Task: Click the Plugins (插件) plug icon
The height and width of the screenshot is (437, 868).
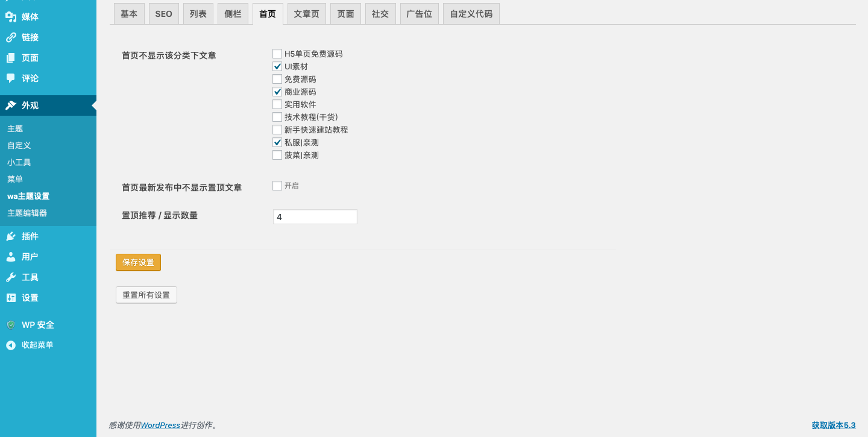Action: tap(11, 236)
